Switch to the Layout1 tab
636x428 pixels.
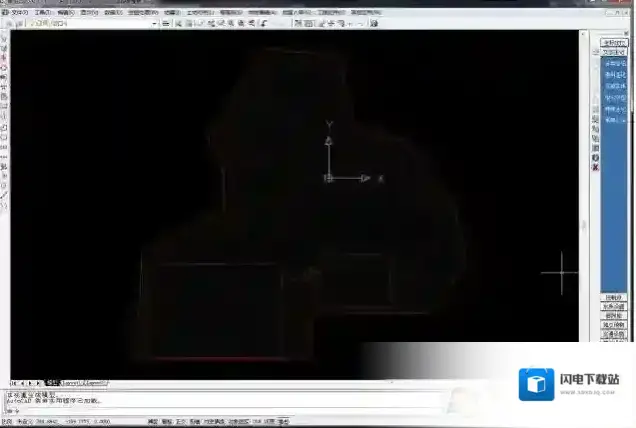[72, 383]
